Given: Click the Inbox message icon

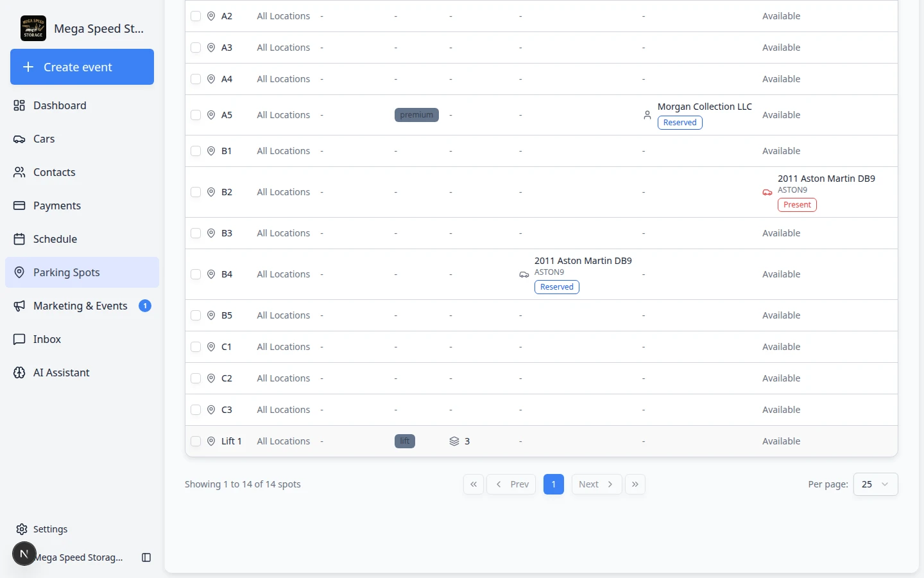Looking at the screenshot, I should click(x=19, y=339).
